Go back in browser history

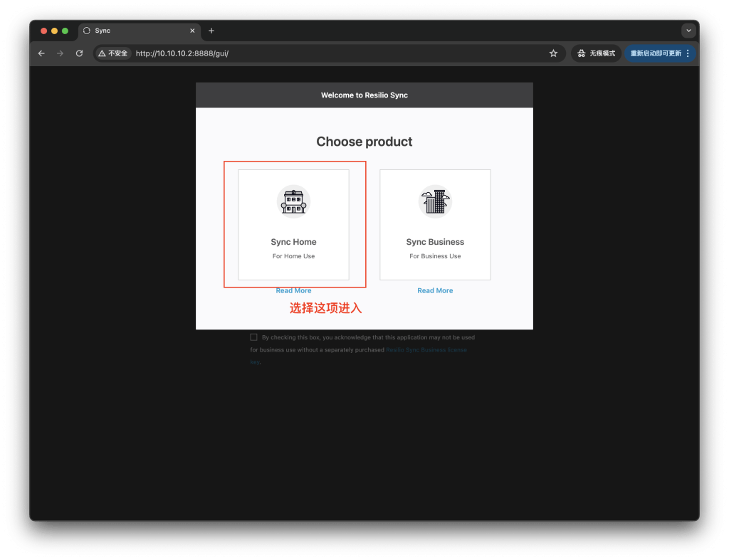point(41,53)
